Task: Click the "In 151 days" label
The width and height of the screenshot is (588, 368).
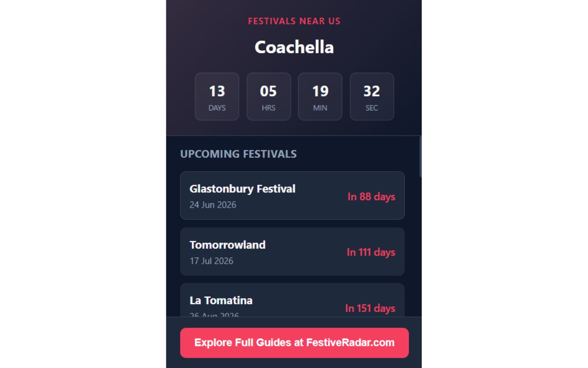Action: (x=370, y=308)
